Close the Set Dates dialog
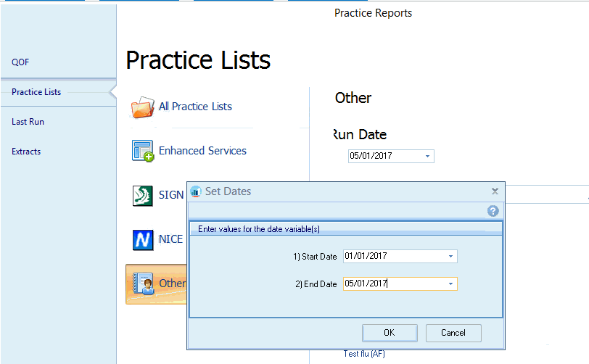The height and width of the screenshot is (364, 589). pyautogui.click(x=495, y=191)
